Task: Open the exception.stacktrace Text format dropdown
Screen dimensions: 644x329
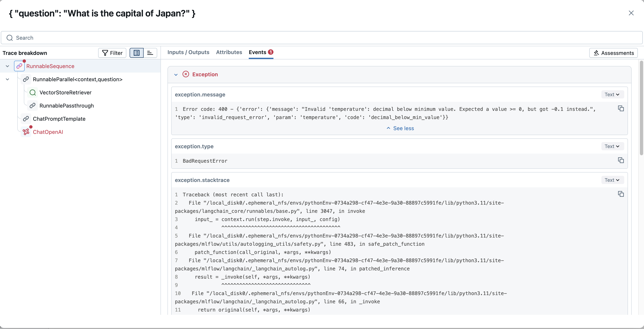Action: [612, 180]
